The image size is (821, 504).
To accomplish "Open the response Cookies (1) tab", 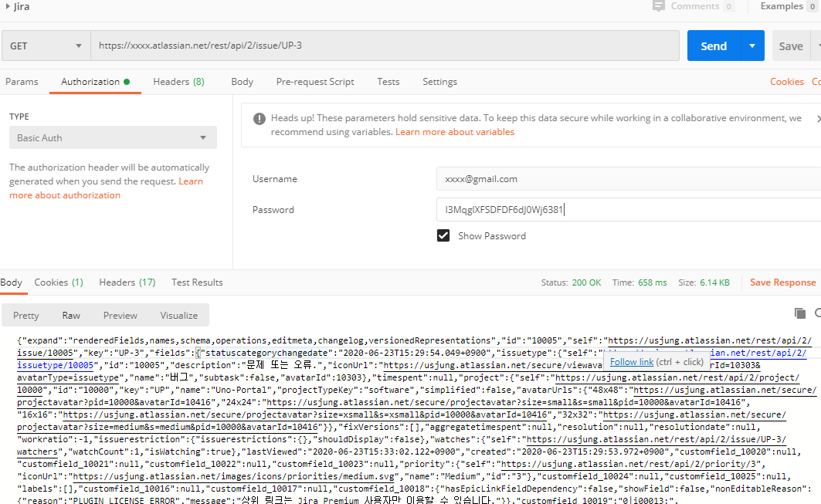I will pyautogui.click(x=59, y=282).
